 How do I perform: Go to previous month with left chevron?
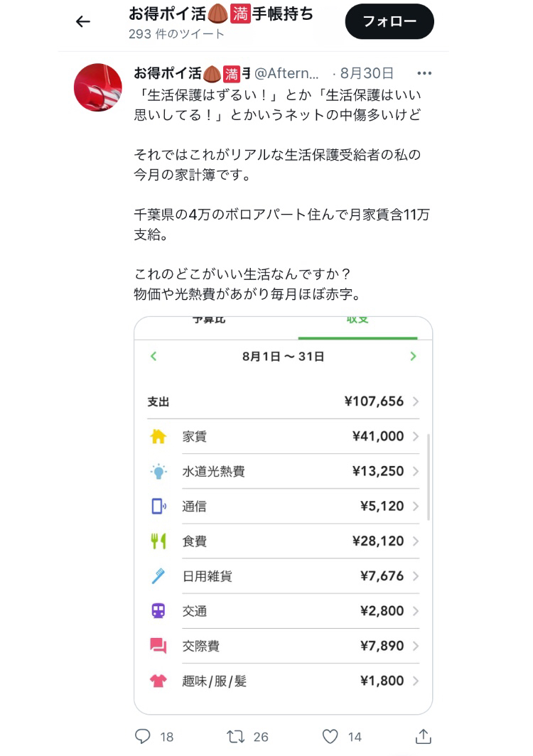click(x=154, y=357)
